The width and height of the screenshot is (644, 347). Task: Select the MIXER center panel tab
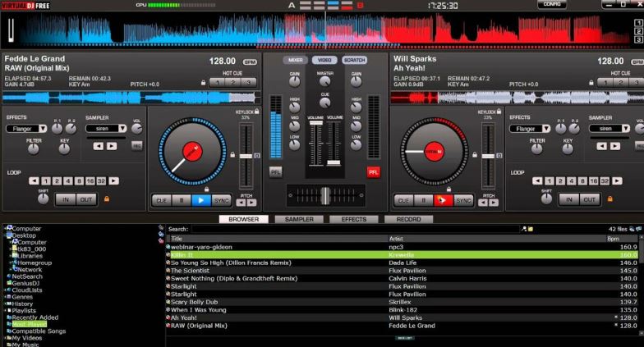[296, 60]
